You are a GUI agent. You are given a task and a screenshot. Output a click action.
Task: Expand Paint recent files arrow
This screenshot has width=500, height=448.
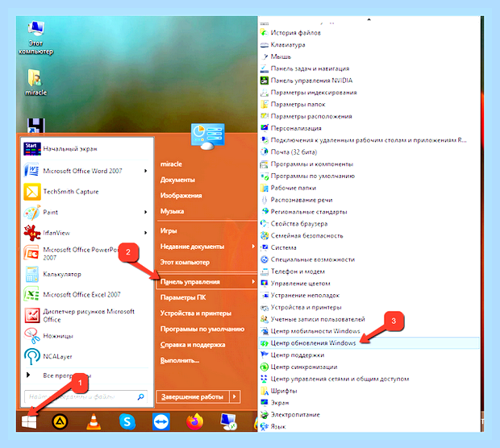pyautogui.click(x=145, y=212)
